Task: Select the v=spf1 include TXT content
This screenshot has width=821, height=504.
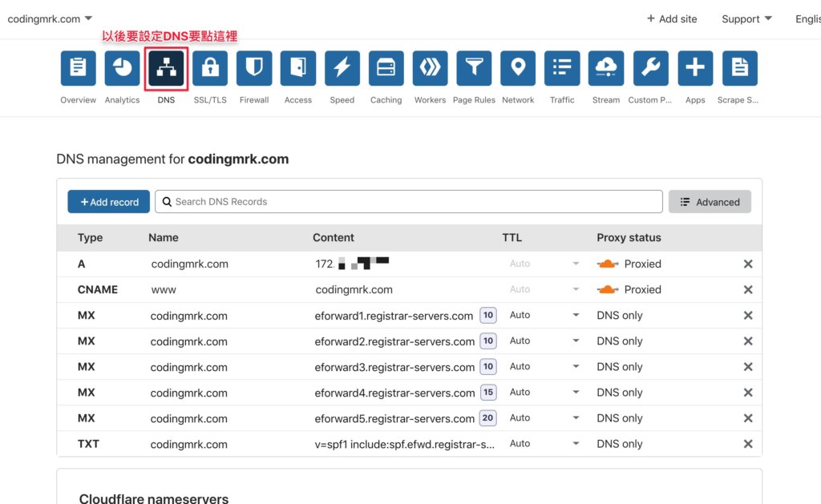Action: click(x=404, y=444)
